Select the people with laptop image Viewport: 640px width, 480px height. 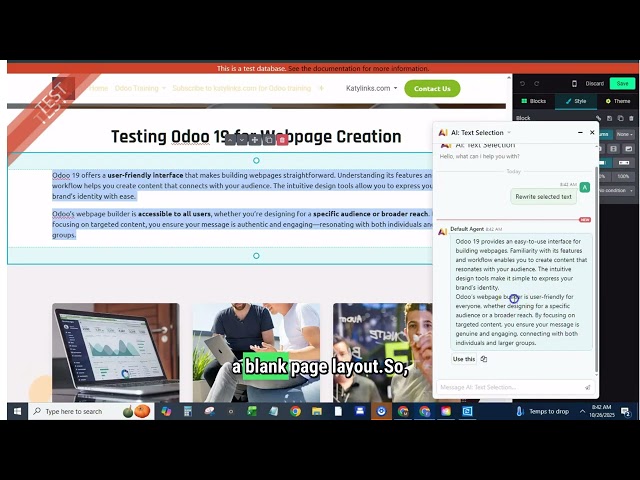(x=256, y=352)
